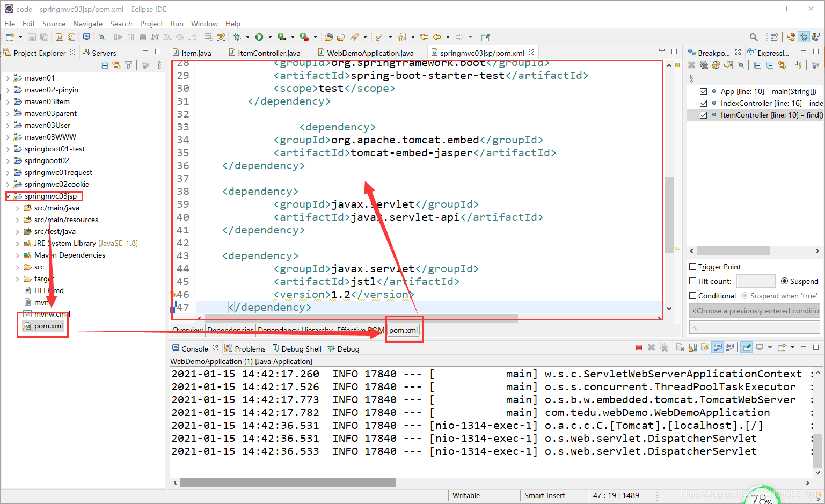Image resolution: width=825 pixels, height=504 pixels.
Task: Enable the Conditional checkbox
Action: pyautogui.click(x=693, y=296)
